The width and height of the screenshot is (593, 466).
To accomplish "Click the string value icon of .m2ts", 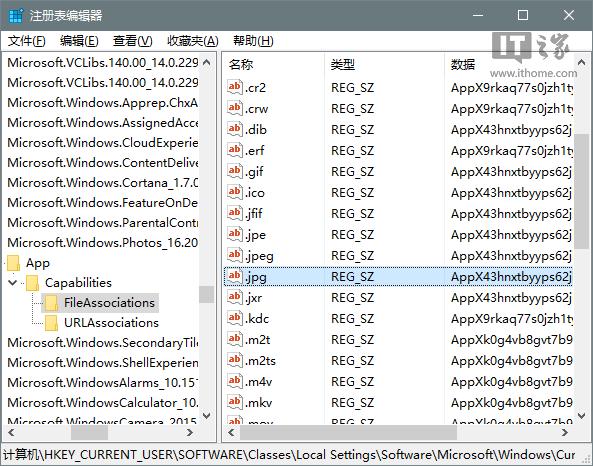I will click(x=234, y=360).
